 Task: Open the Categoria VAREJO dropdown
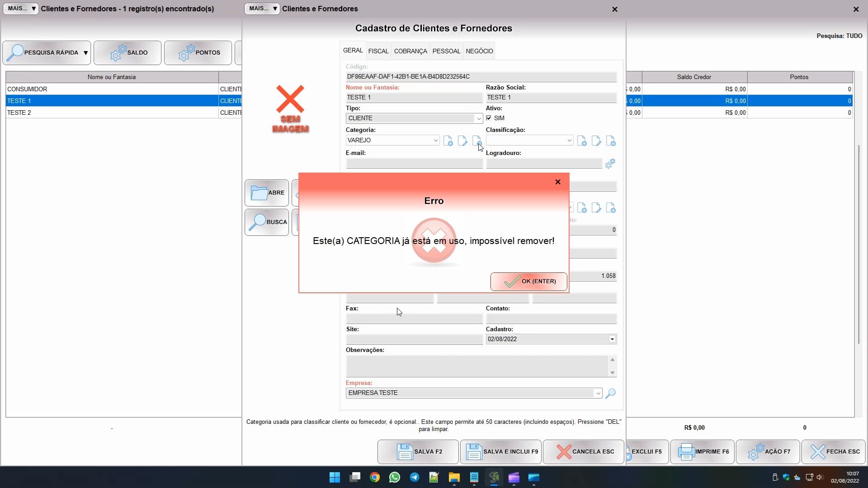pyautogui.click(x=435, y=141)
